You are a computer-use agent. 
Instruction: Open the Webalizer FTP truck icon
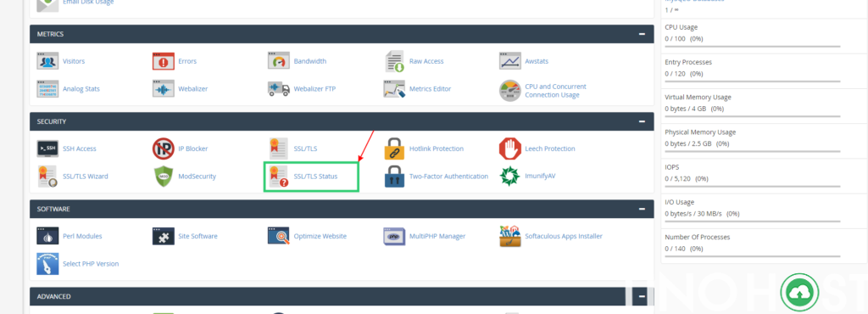[278, 88]
